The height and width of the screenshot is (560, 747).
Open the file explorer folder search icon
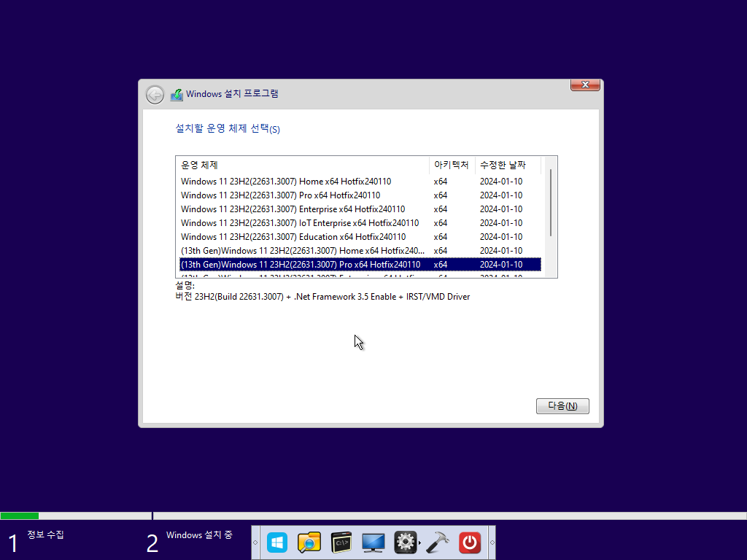coord(309,542)
